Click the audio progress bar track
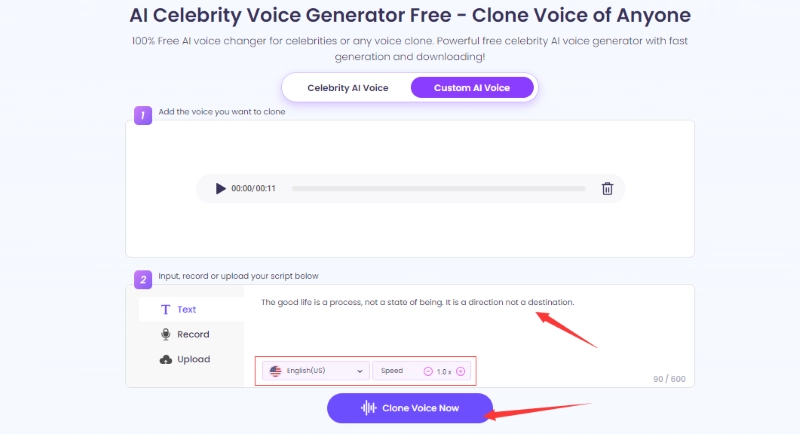Image resolution: width=800 pixels, height=434 pixels. (x=438, y=188)
